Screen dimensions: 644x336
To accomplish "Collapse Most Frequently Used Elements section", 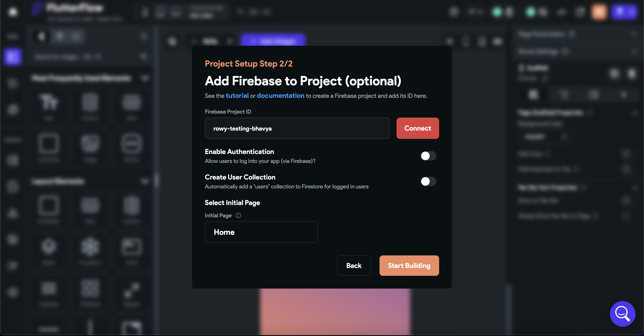I will pos(145,78).
